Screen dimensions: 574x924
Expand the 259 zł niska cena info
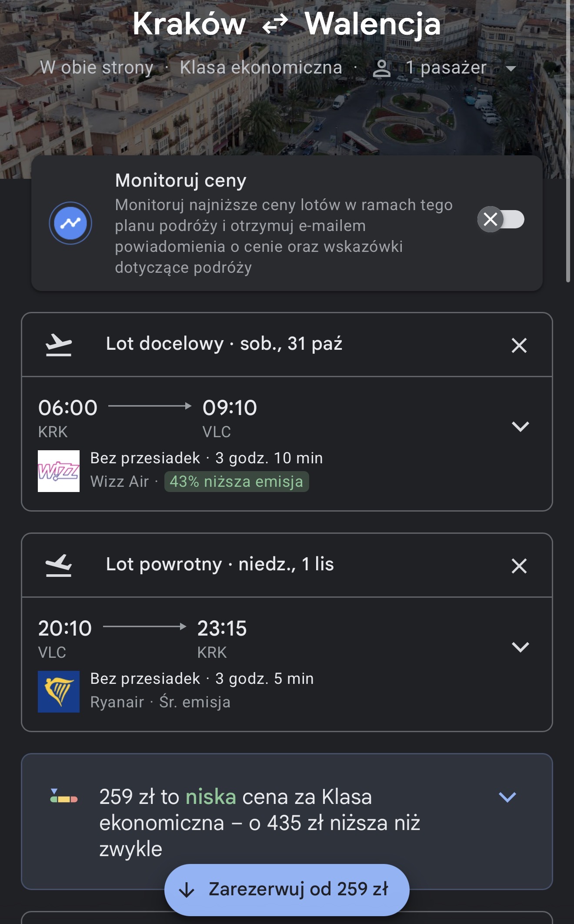[507, 797]
